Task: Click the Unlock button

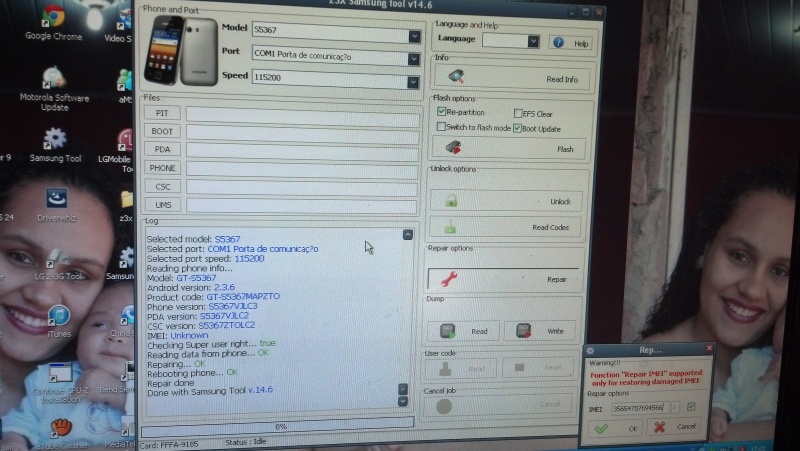Action: tap(505, 201)
